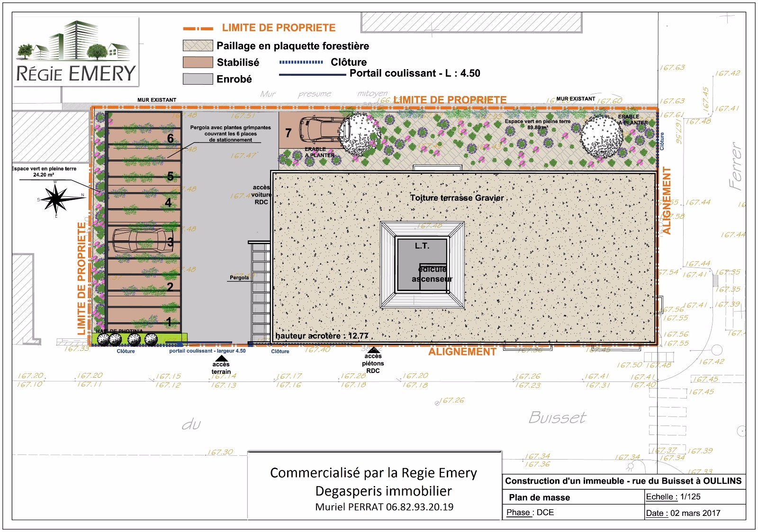Click vertical 'LIMITE DE PROPRIETE' on left

81,278
